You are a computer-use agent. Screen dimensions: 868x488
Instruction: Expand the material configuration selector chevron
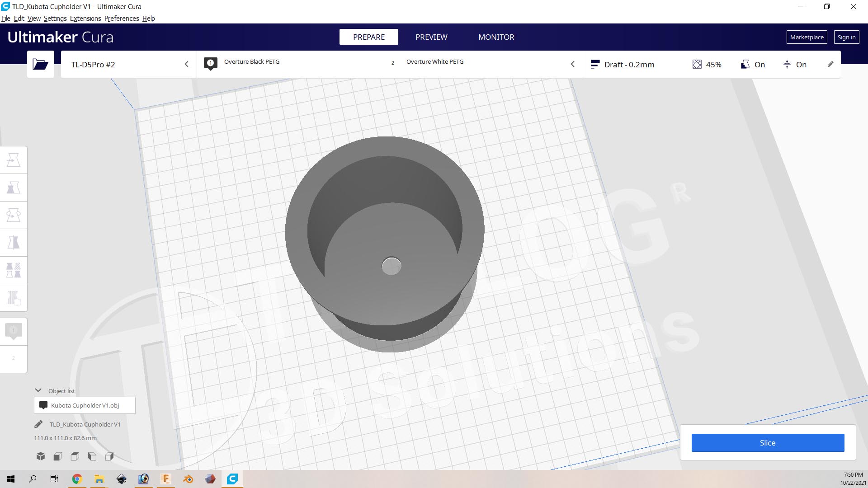coord(572,64)
